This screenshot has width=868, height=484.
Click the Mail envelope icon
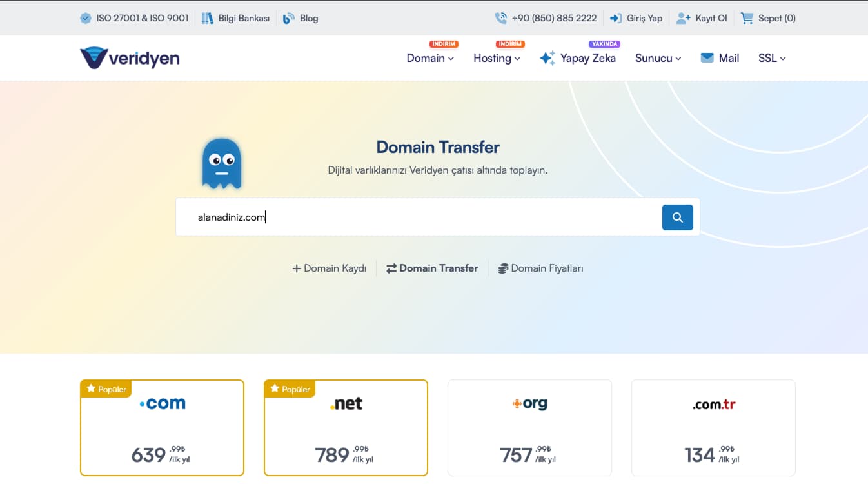pyautogui.click(x=707, y=58)
